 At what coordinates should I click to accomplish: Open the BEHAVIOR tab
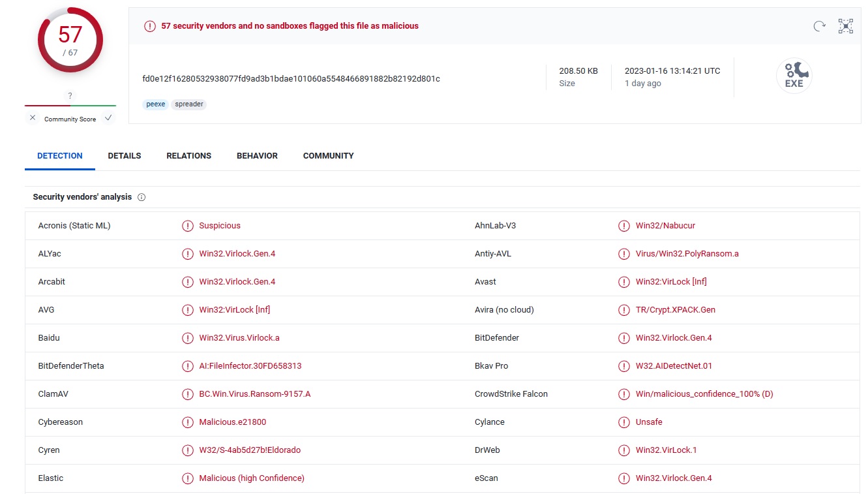pos(257,156)
